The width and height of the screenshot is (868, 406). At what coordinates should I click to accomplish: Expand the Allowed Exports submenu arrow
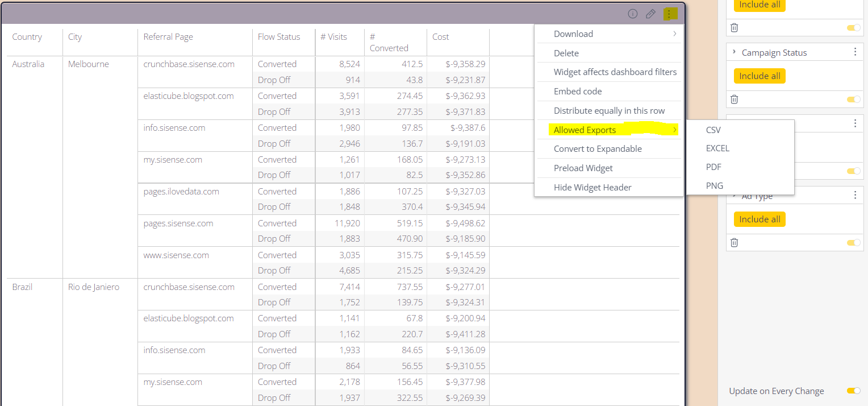(674, 130)
